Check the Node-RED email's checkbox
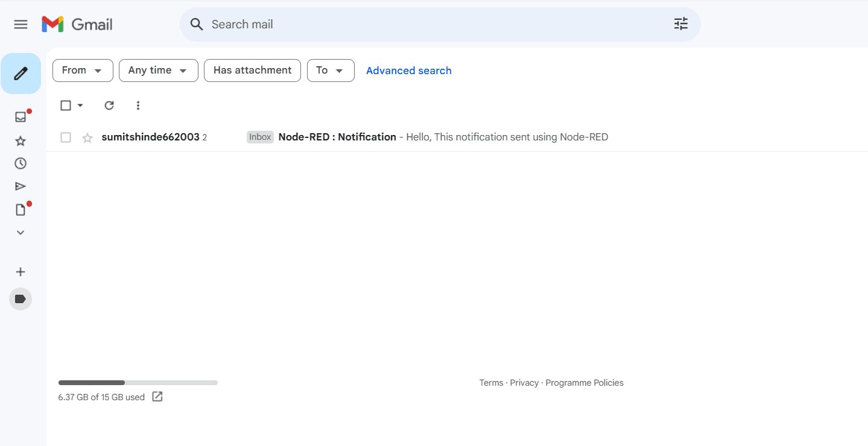Screen dimensions: 868x446 click(65, 137)
